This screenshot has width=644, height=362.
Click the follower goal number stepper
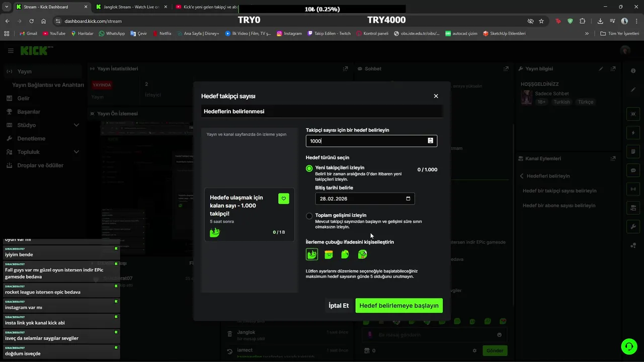coord(430,141)
